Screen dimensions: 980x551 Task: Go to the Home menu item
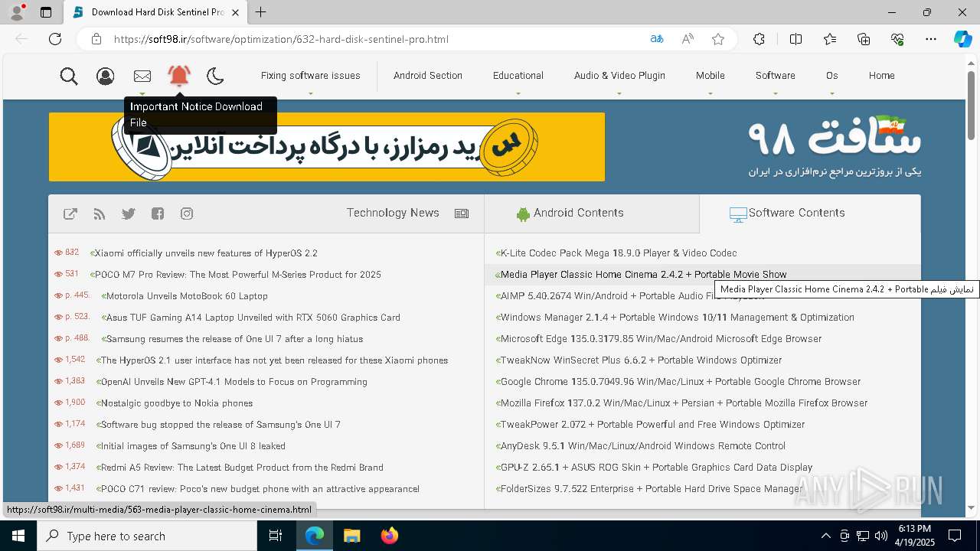(x=882, y=76)
